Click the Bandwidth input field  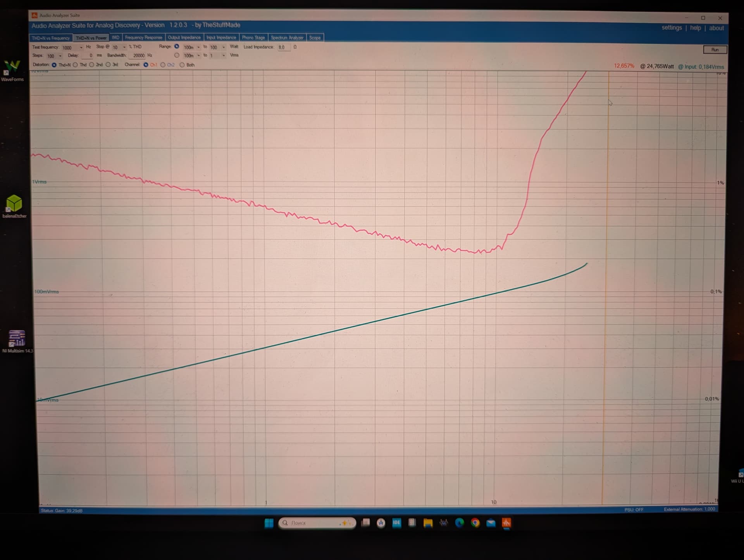(x=137, y=56)
